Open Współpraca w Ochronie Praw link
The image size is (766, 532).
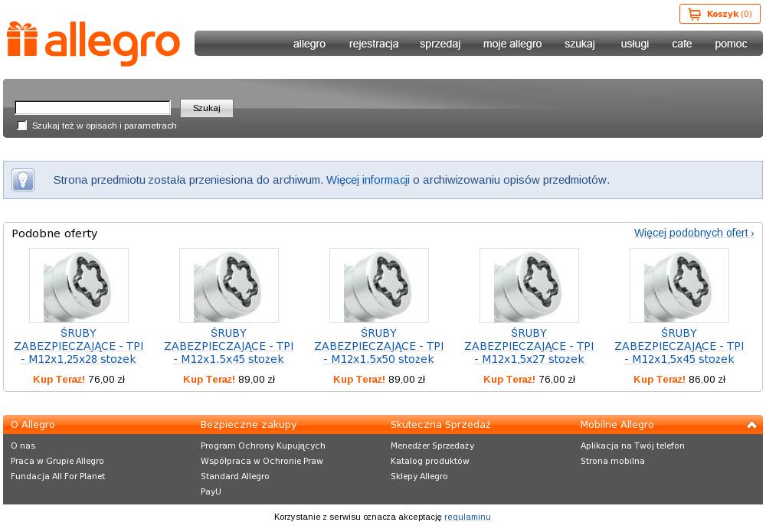tap(262, 461)
